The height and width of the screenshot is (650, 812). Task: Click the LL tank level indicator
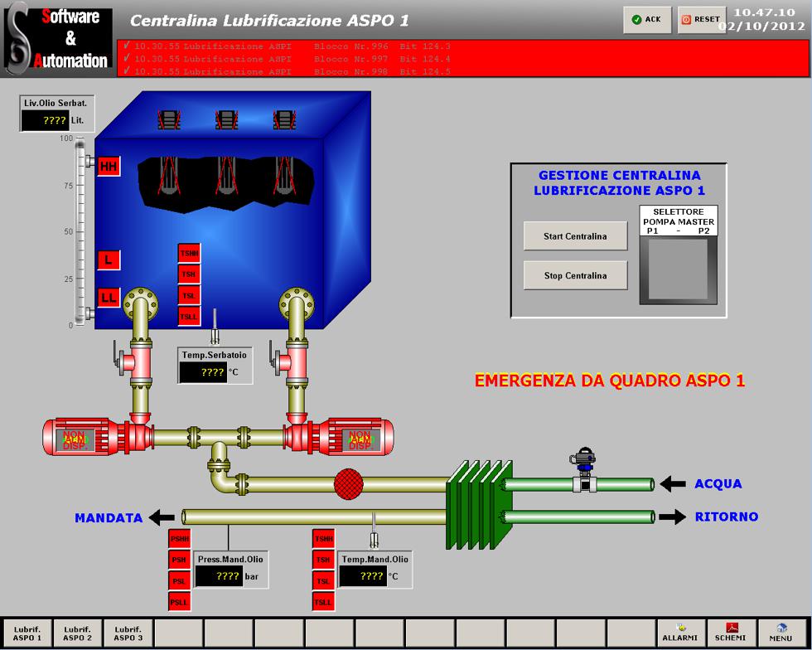(x=109, y=297)
